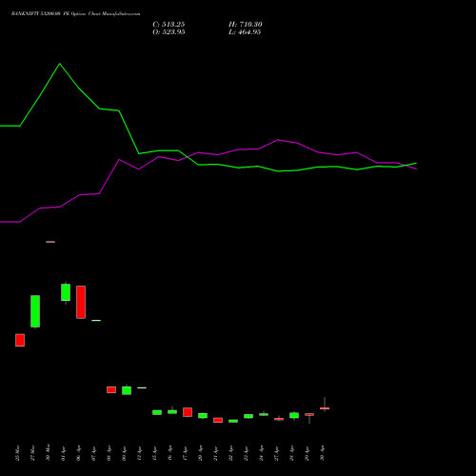The image size is (476, 476).
Task: Click the 01 Apr date label
Action: pos(63,453)
